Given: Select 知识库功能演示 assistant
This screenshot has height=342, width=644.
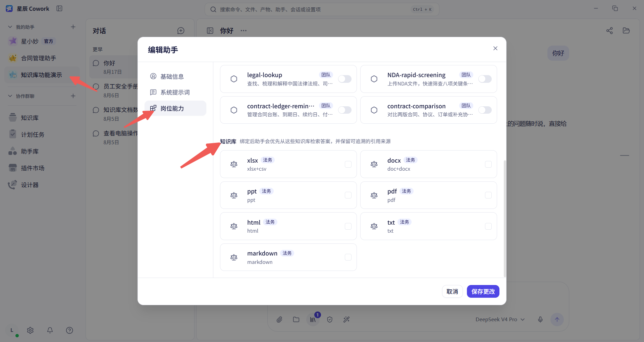Looking at the screenshot, I should [42, 75].
